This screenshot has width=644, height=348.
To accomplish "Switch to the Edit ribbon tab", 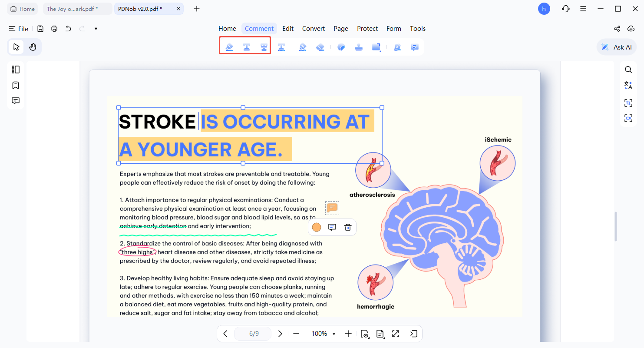I will (x=287, y=28).
